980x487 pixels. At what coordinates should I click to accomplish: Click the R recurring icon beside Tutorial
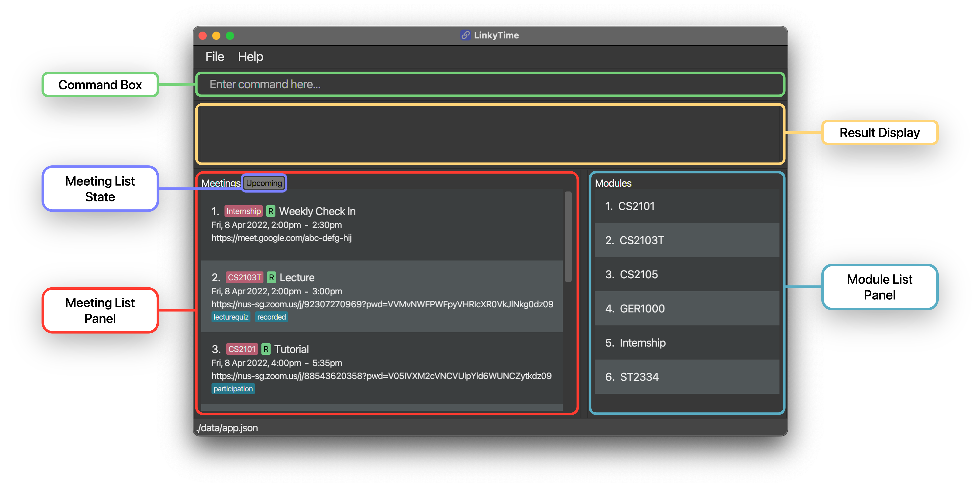266,349
